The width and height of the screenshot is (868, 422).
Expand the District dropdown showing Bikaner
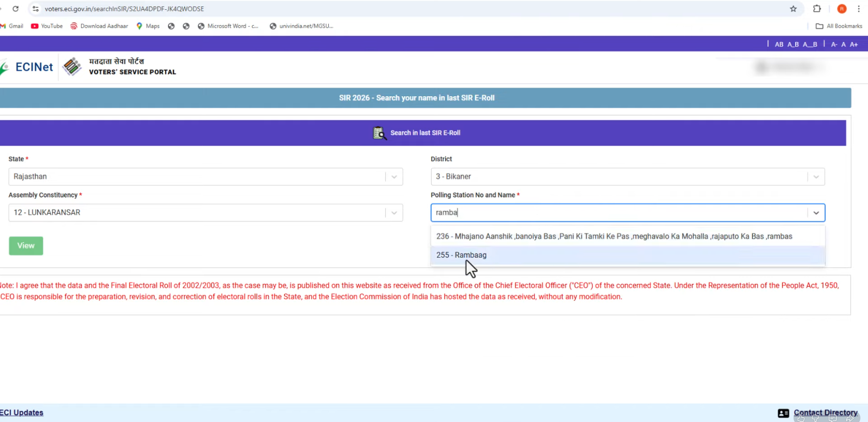[816, 177]
